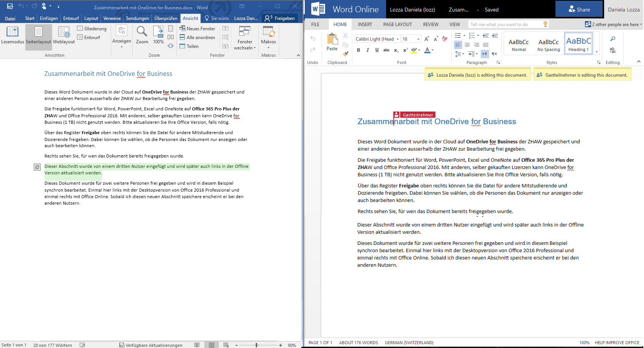Image resolution: width=644 pixels, height=348 pixels.
Task: Apply the No Spacing style in Word Online
Action: pos(549,44)
